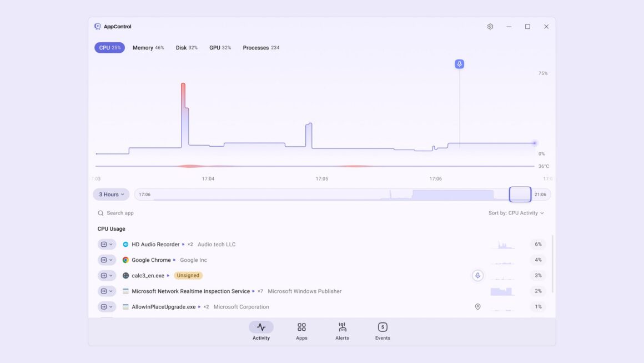The image size is (644, 363).
Task: Open the 3 Hours time range dropdown
Action: pyautogui.click(x=111, y=195)
